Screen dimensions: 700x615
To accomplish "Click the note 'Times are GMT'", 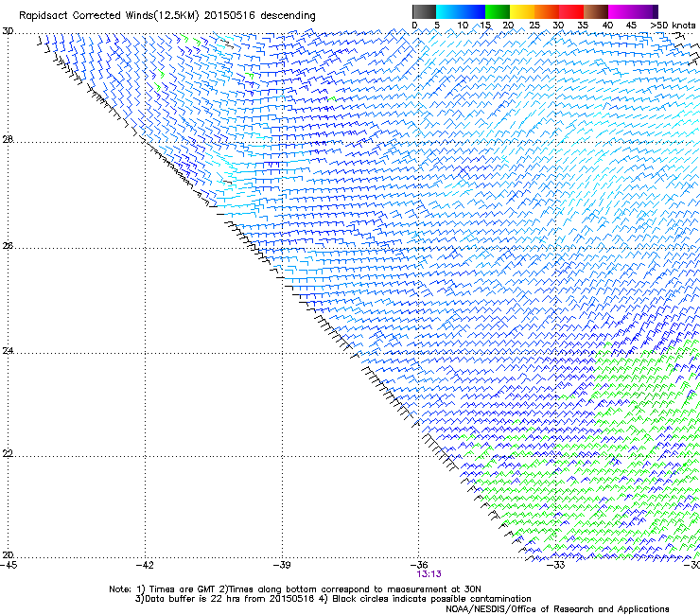I will point(183,589).
